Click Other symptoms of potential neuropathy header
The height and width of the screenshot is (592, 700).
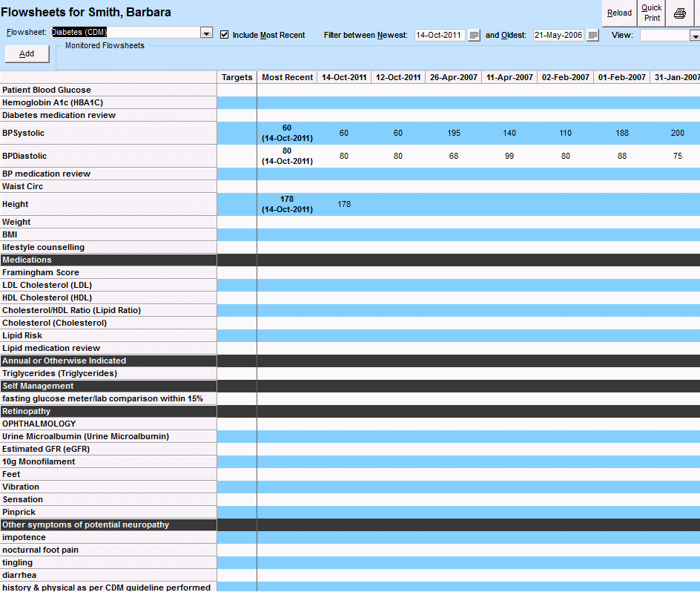(108, 524)
